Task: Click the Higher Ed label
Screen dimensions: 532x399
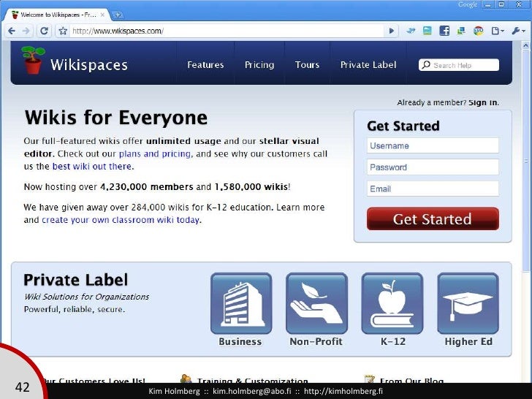Action: click(468, 341)
